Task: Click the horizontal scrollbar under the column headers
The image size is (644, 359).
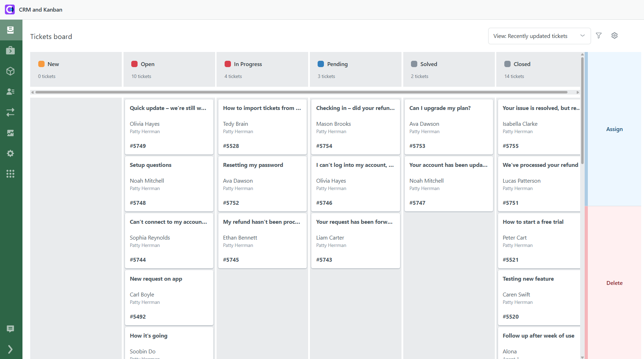Action: coord(301,92)
